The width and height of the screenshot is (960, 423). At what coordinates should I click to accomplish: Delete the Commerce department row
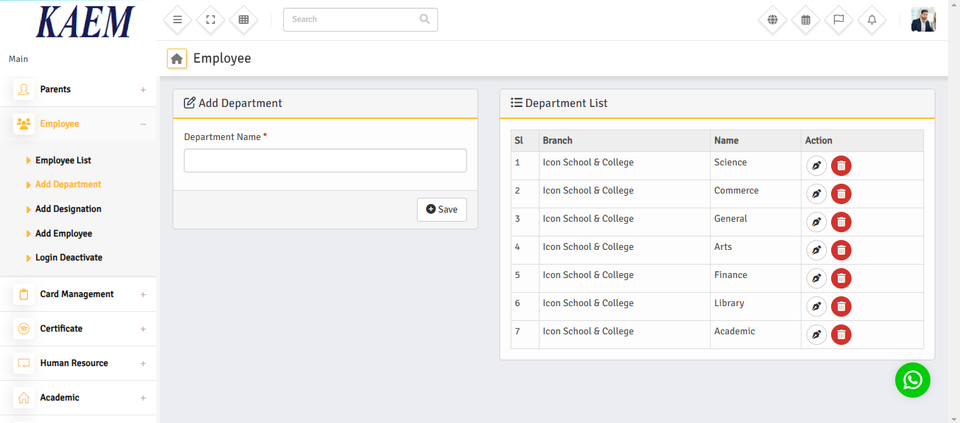click(841, 194)
